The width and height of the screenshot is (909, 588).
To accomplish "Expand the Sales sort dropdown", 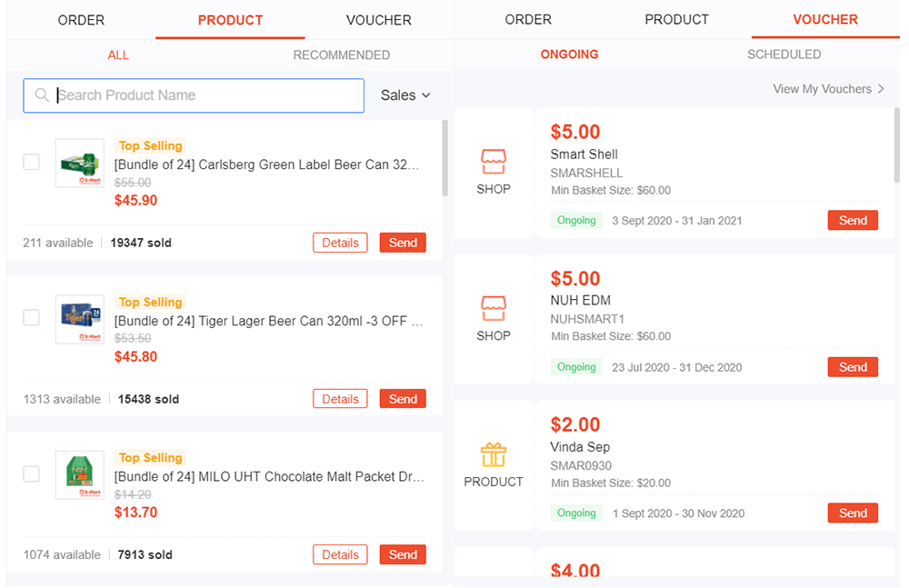I will click(405, 95).
